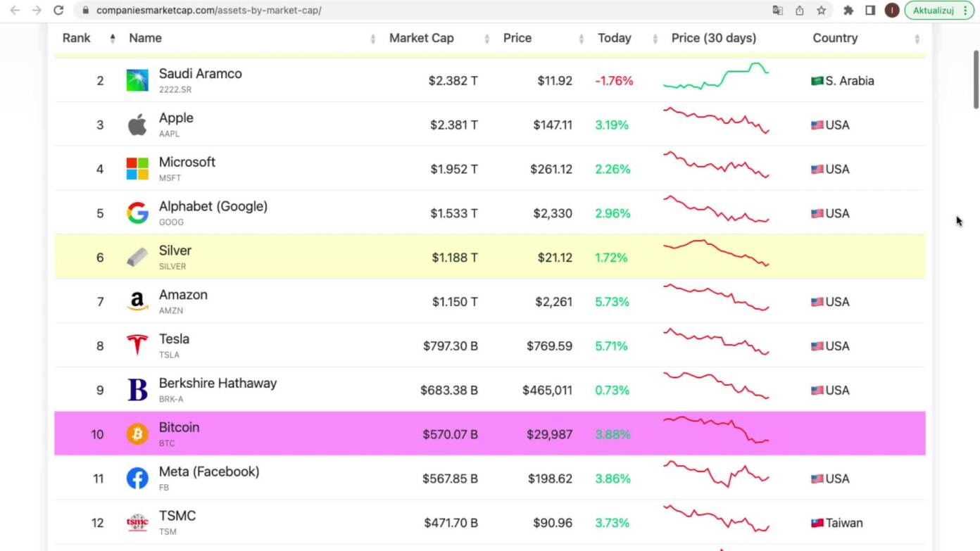Click the padlock site info icon

(x=85, y=11)
